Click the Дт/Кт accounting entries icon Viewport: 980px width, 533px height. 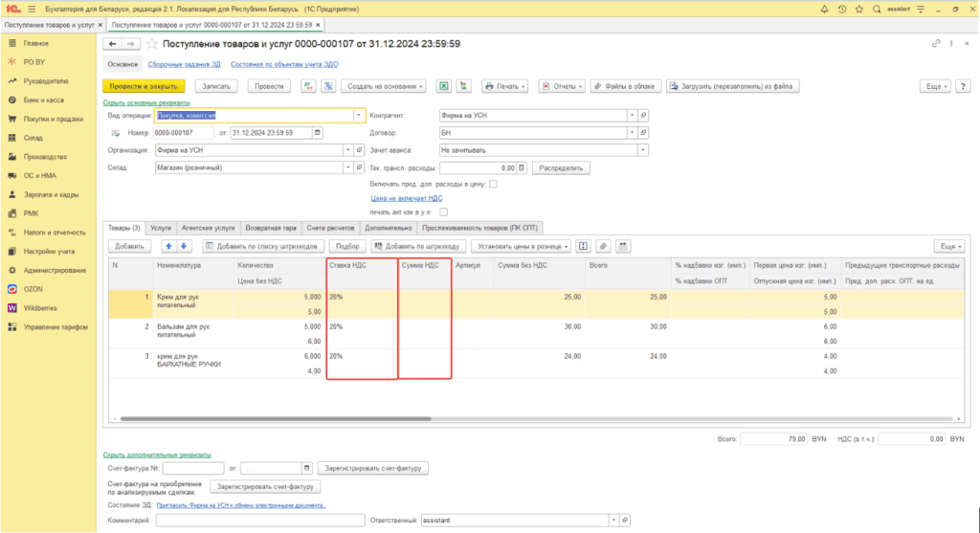click(308, 86)
